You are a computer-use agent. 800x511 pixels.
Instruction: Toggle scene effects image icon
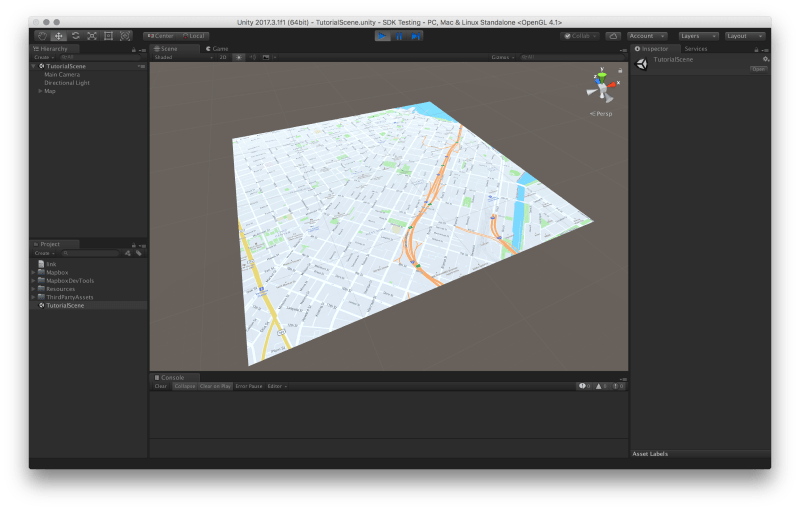(266, 57)
